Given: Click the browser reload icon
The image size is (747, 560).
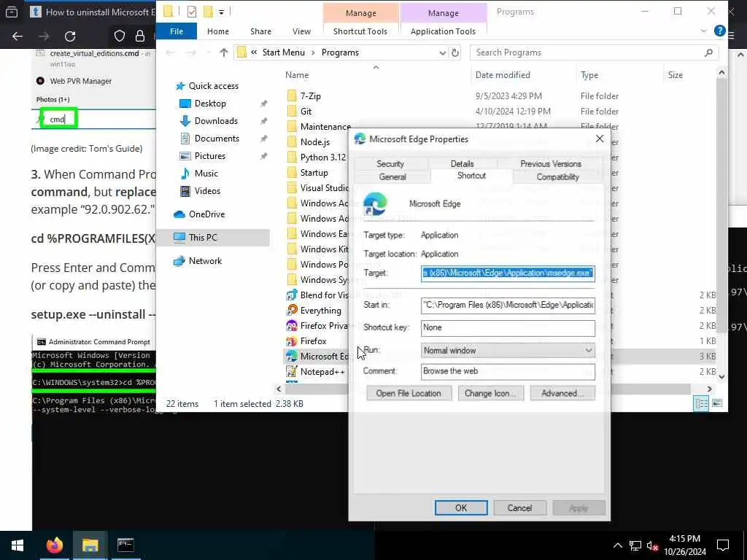Looking at the screenshot, I should pyautogui.click(x=70, y=36).
